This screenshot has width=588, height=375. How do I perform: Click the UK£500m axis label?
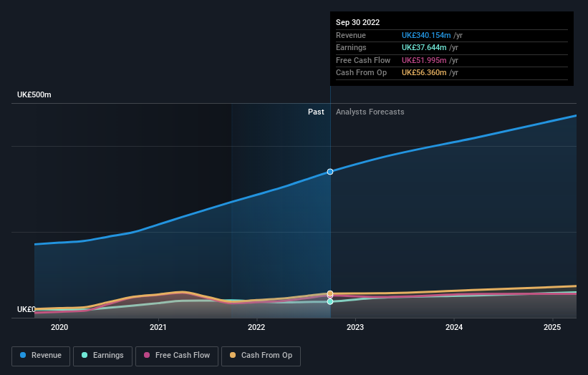(x=34, y=94)
